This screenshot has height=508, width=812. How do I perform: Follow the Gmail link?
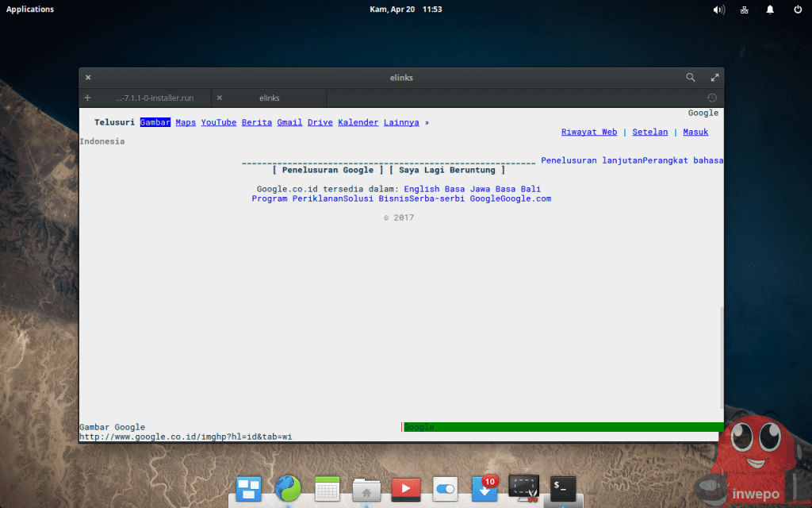pyautogui.click(x=289, y=122)
